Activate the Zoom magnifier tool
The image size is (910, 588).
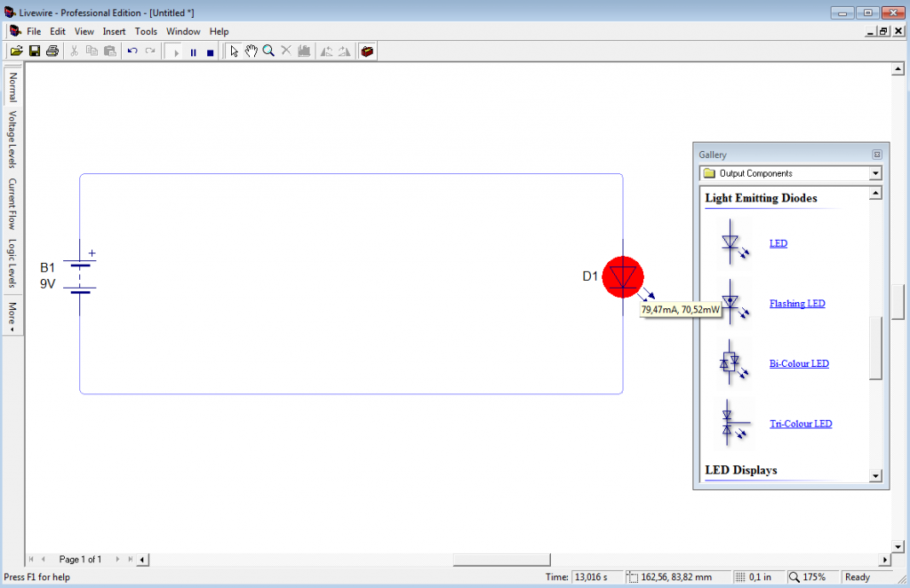268,51
